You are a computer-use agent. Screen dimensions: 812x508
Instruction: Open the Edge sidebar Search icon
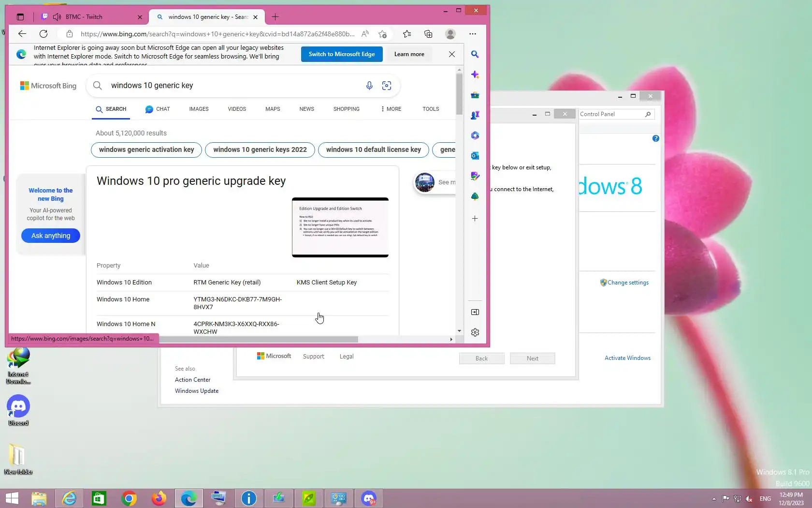475,54
